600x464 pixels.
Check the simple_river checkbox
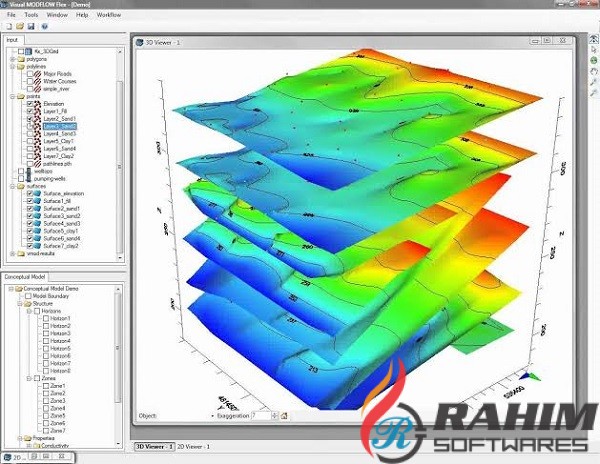30,89
